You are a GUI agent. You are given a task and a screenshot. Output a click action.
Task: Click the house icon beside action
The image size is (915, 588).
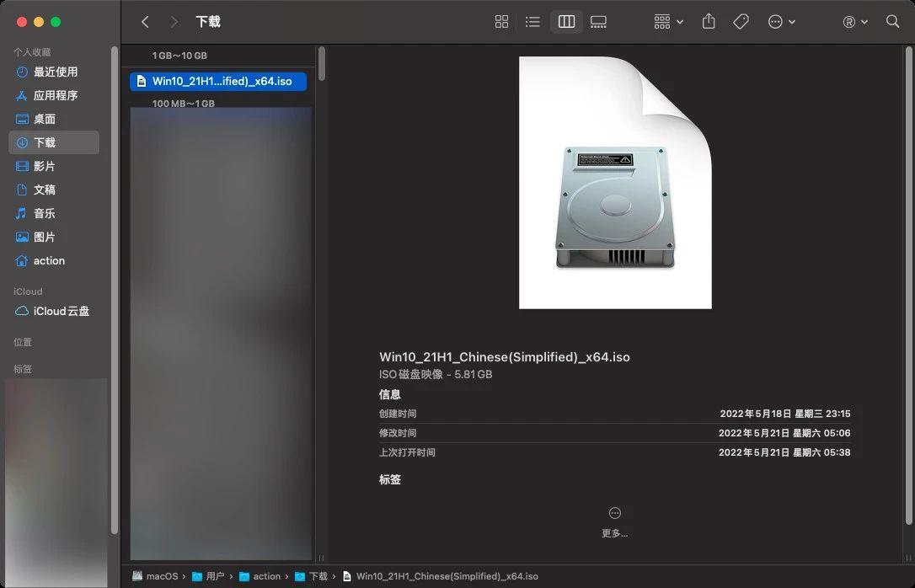coord(22,261)
